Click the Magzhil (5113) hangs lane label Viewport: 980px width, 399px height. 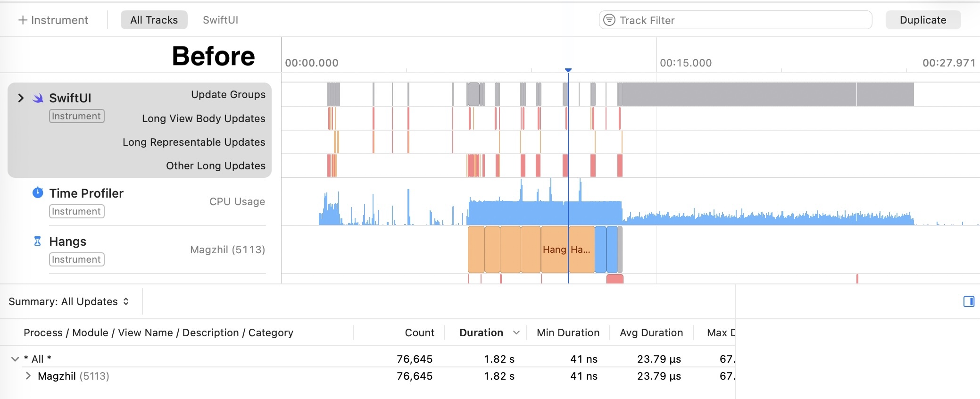227,249
